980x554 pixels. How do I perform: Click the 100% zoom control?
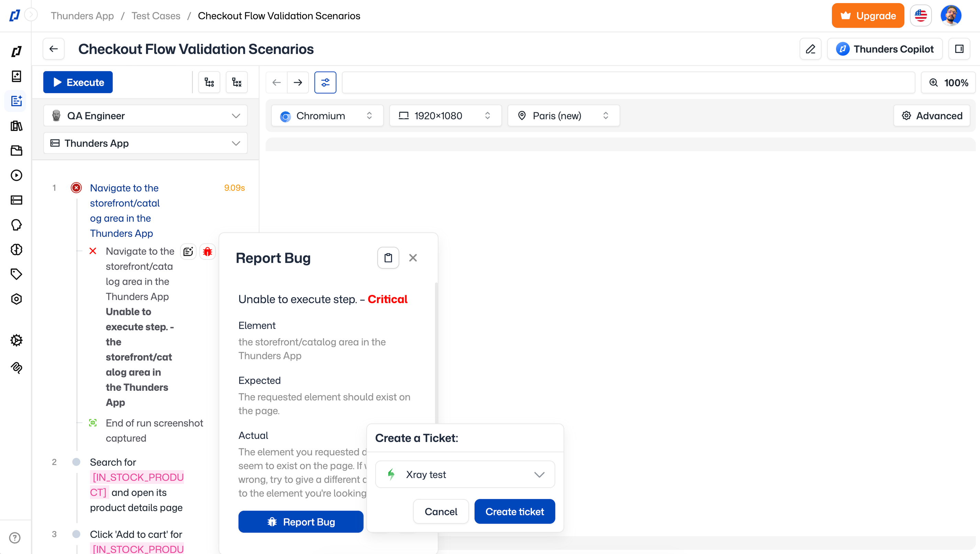[x=948, y=82]
